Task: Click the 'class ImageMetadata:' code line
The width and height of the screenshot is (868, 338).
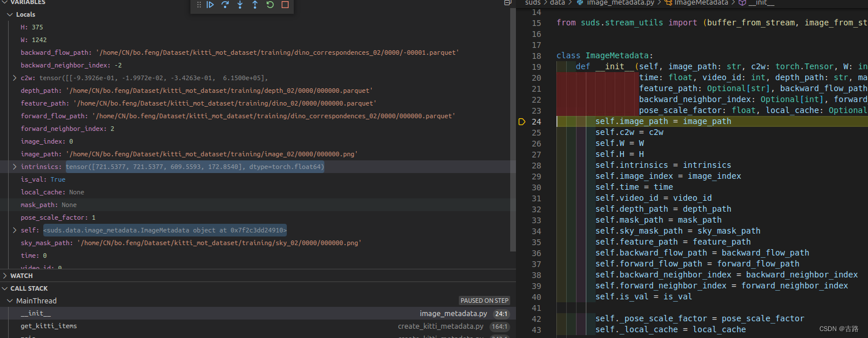Action: click(605, 56)
